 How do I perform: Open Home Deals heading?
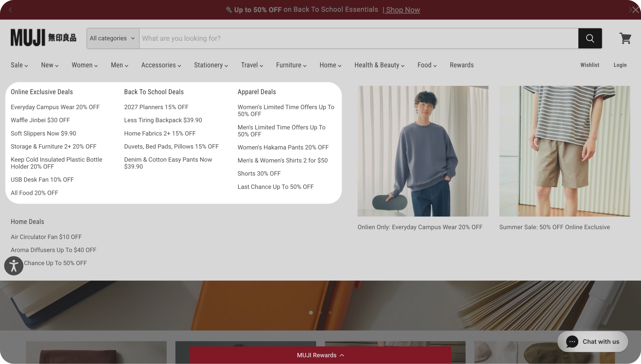[x=27, y=222]
